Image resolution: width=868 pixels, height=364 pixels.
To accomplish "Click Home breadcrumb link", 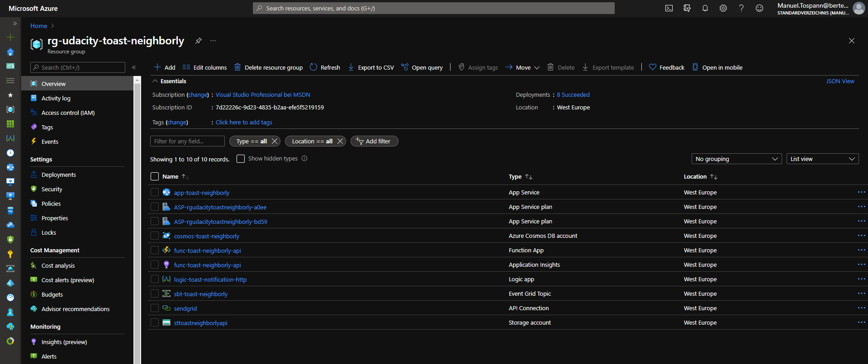I will pos(39,26).
